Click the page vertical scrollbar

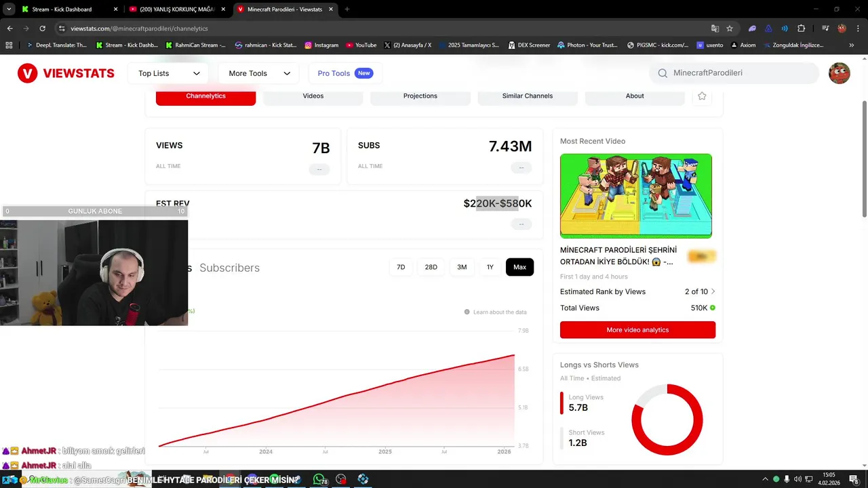point(864,159)
